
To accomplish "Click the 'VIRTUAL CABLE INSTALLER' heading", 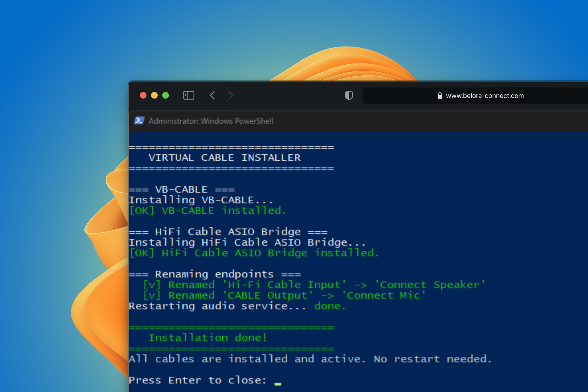I will 224,158.
